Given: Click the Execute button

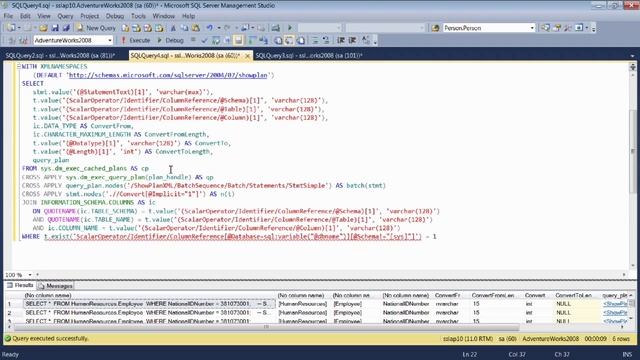Looking at the screenshot, I should [136, 40].
